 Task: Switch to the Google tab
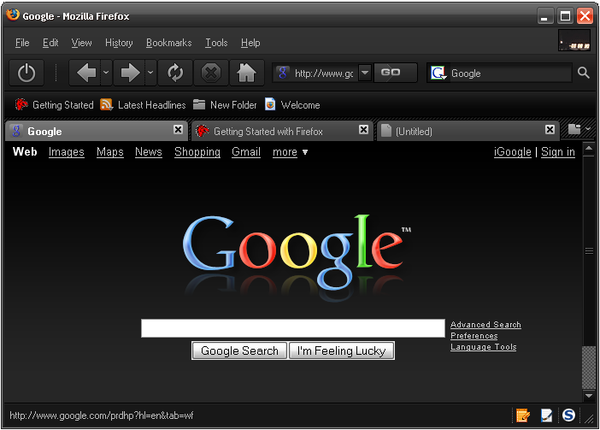[x=97, y=131]
